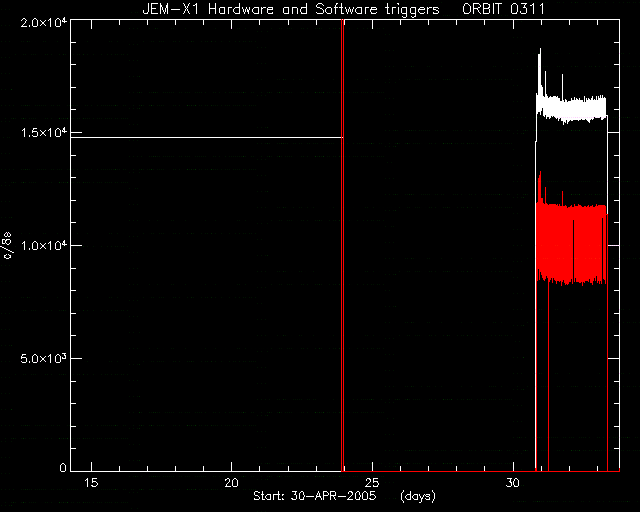Click the red vertical line at the data's right end

click(607, 342)
